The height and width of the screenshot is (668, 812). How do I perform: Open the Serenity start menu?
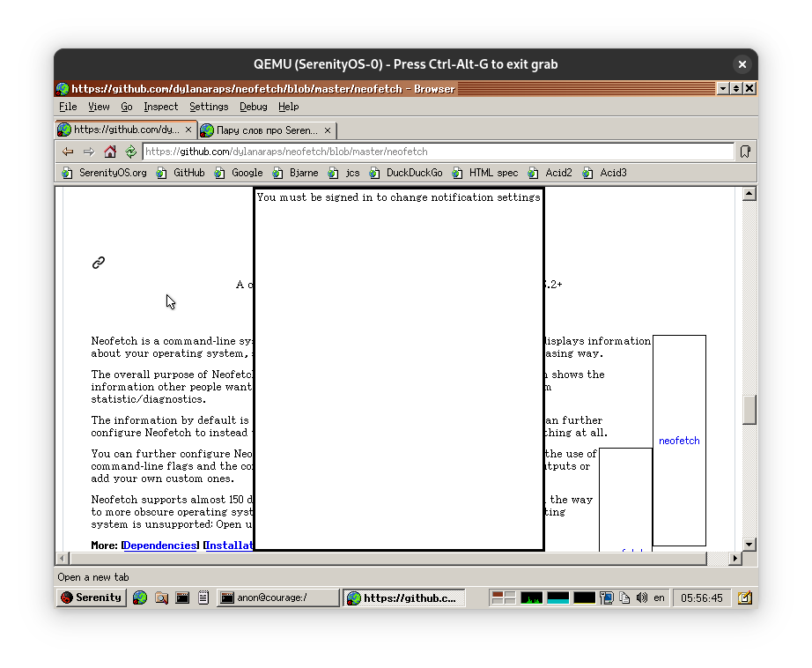pos(91,597)
